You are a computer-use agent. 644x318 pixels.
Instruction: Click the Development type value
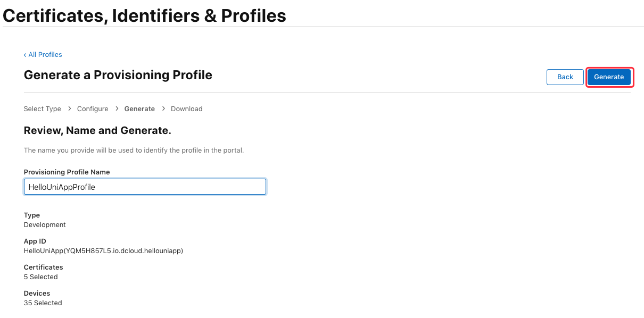45,224
